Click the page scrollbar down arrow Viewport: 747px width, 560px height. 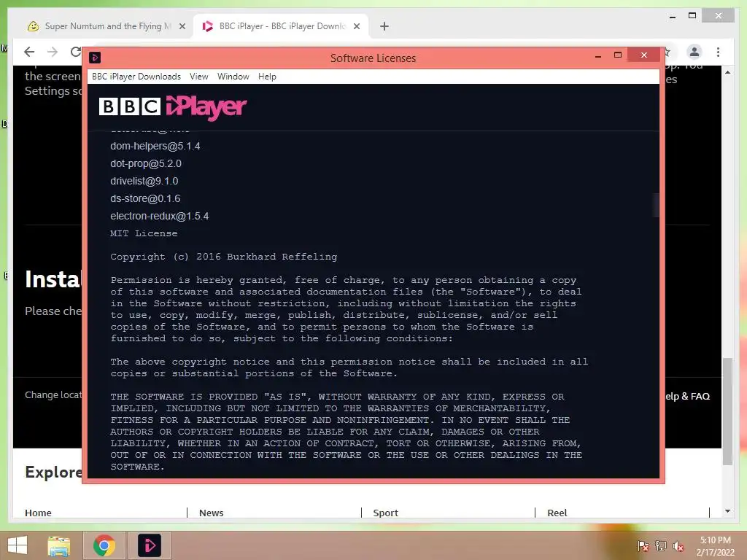pos(727,511)
